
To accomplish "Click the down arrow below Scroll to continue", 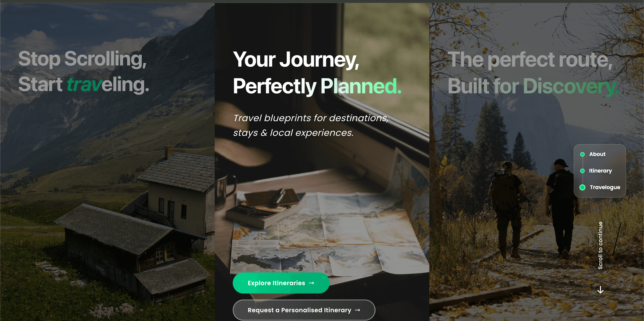I will (600, 290).
